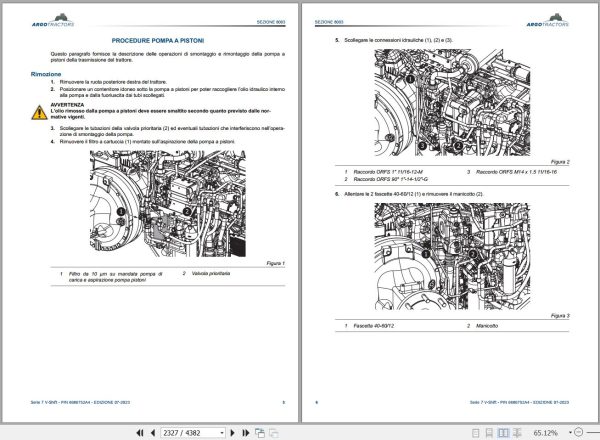Click the Figura 3 caption
Image resolution: width=600 pixels, height=440 pixels.
[x=560, y=316]
